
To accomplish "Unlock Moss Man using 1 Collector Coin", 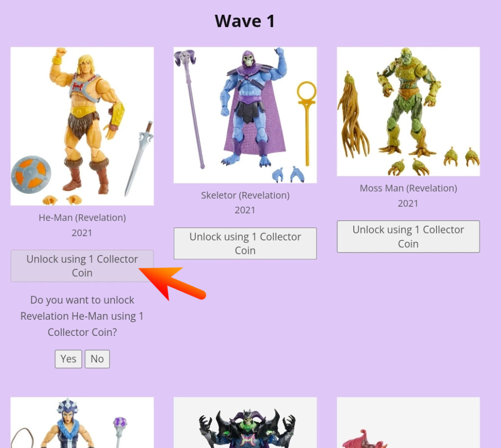I will 409,236.
